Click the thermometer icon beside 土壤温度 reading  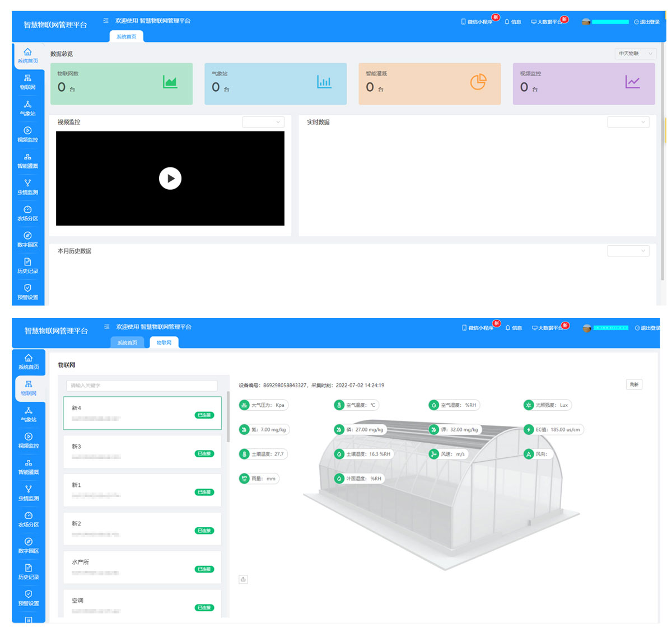[x=244, y=454]
